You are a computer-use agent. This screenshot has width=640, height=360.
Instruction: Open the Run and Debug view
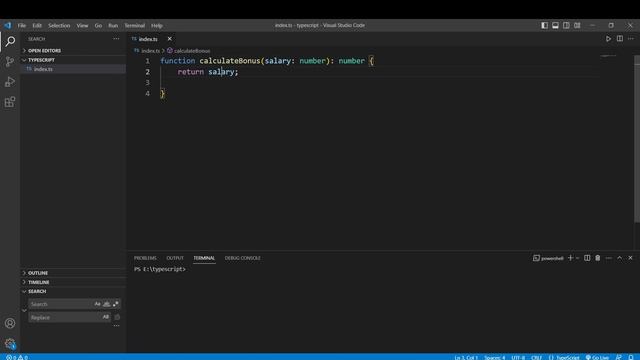[10, 82]
